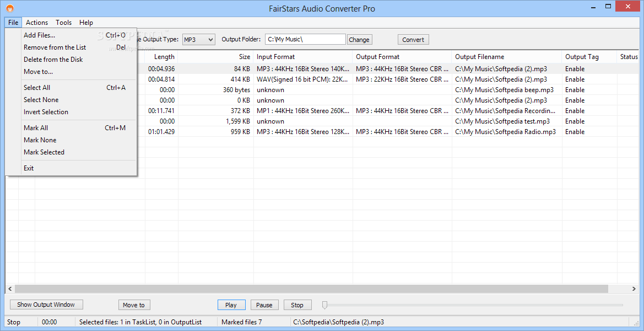
Task: Click Marked files 7 status text
Action: click(241, 322)
